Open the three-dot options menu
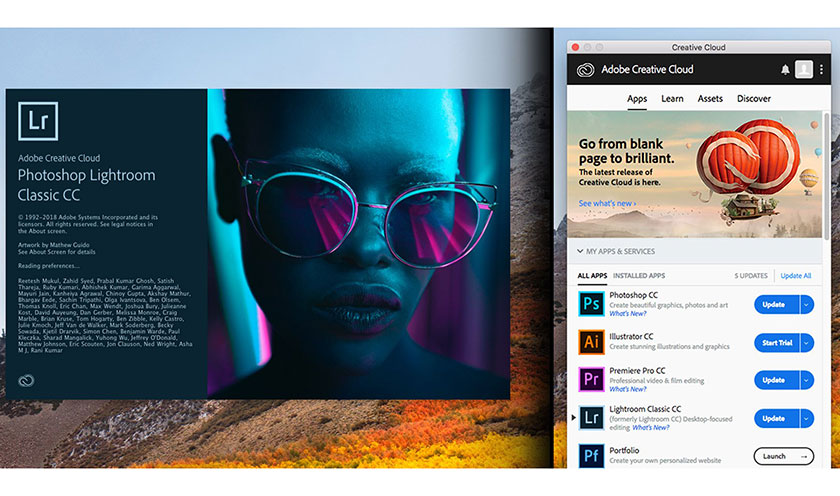 point(822,70)
